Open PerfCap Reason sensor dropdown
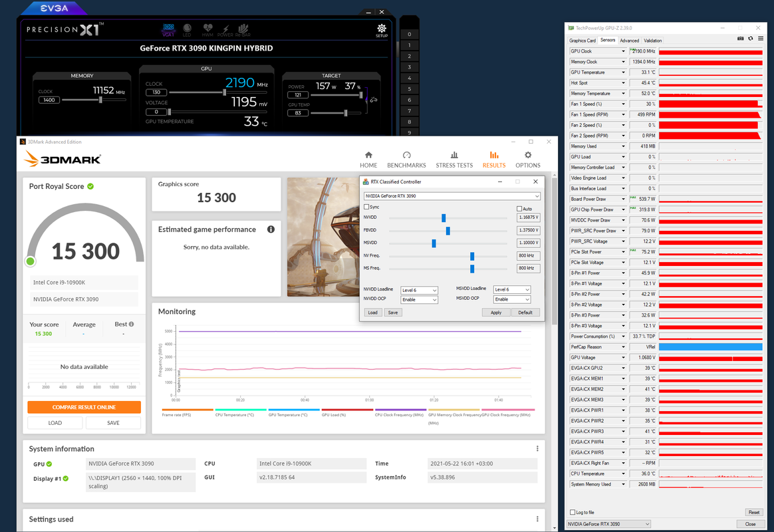The height and width of the screenshot is (532, 774). pos(623,347)
